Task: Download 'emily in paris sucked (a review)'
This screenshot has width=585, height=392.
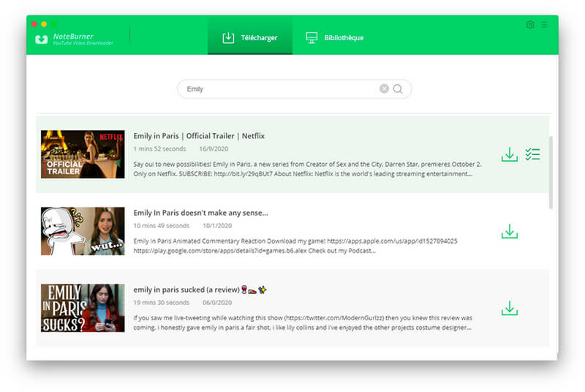Action: tap(509, 308)
